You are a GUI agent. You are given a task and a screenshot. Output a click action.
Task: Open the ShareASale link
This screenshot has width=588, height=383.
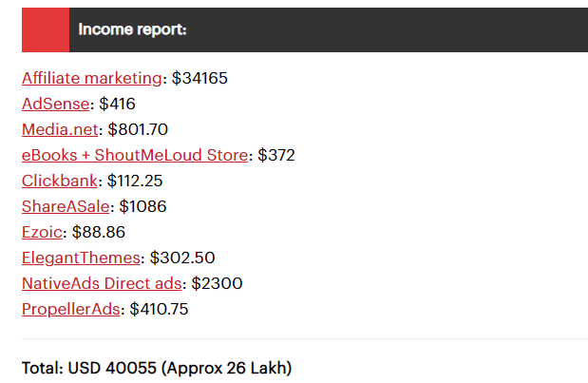click(x=66, y=206)
